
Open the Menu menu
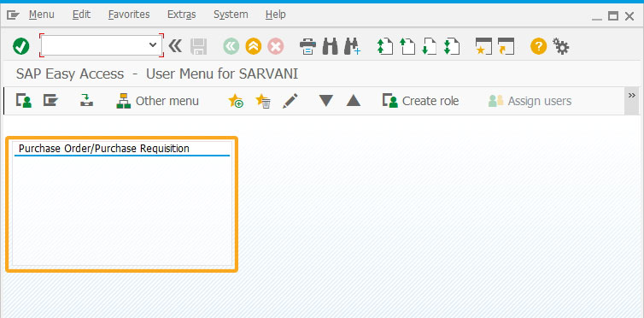click(42, 15)
